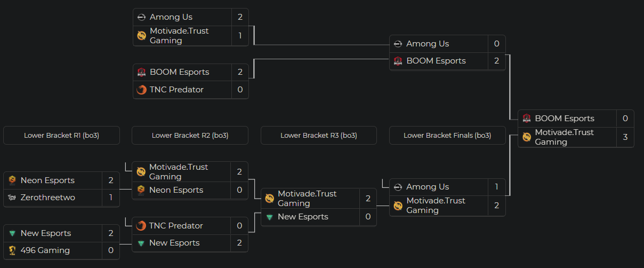Click BOOM Esports name in the final match

[565, 119]
